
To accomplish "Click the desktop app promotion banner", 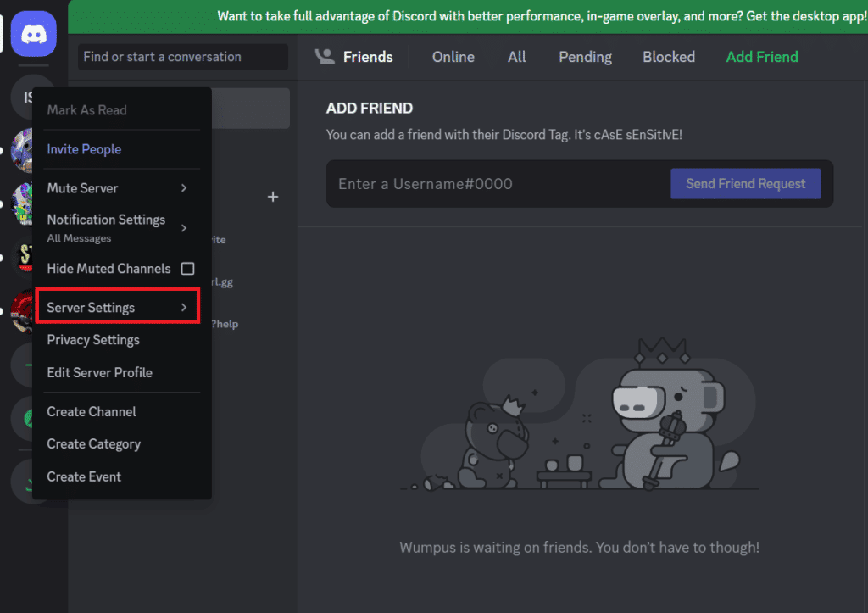I will coord(468,17).
